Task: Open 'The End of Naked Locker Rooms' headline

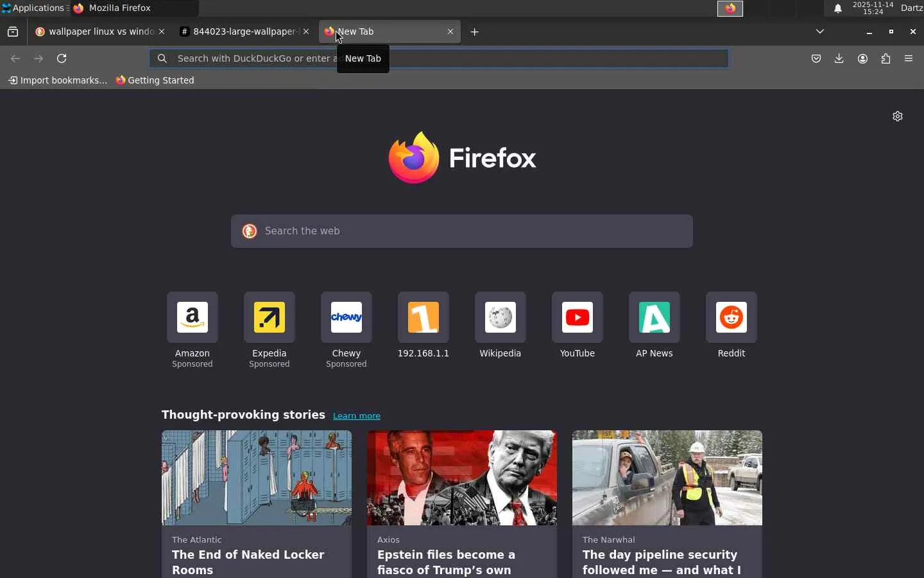Action: [x=248, y=563]
